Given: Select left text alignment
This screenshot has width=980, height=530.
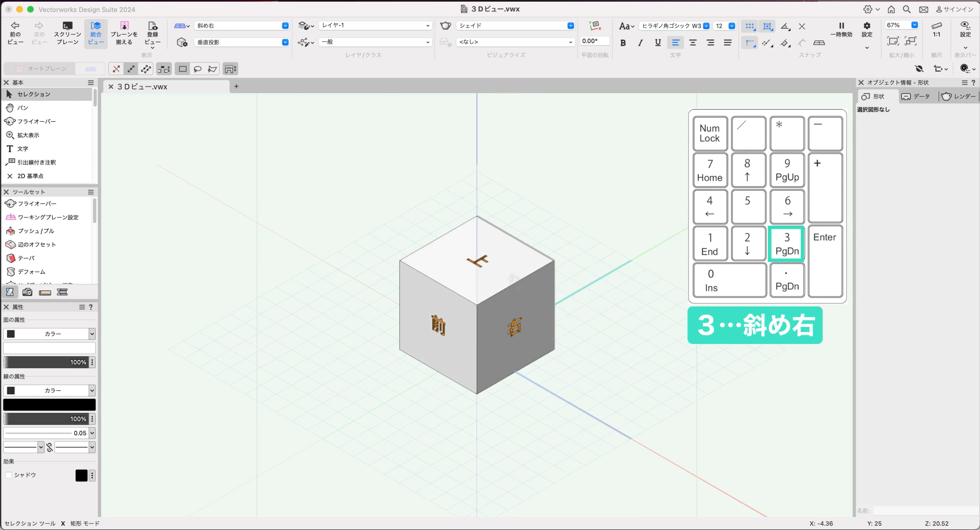Looking at the screenshot, I should 675,43.
